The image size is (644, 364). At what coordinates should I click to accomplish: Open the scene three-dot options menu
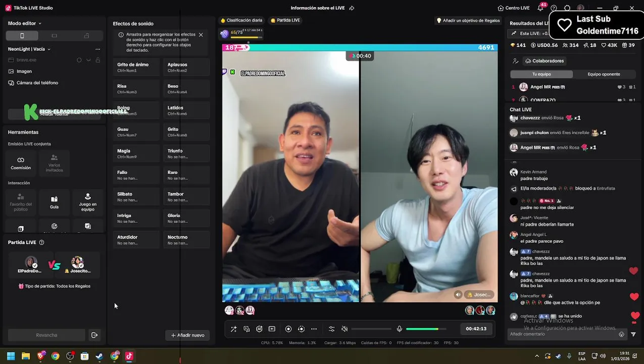point(97,49)
